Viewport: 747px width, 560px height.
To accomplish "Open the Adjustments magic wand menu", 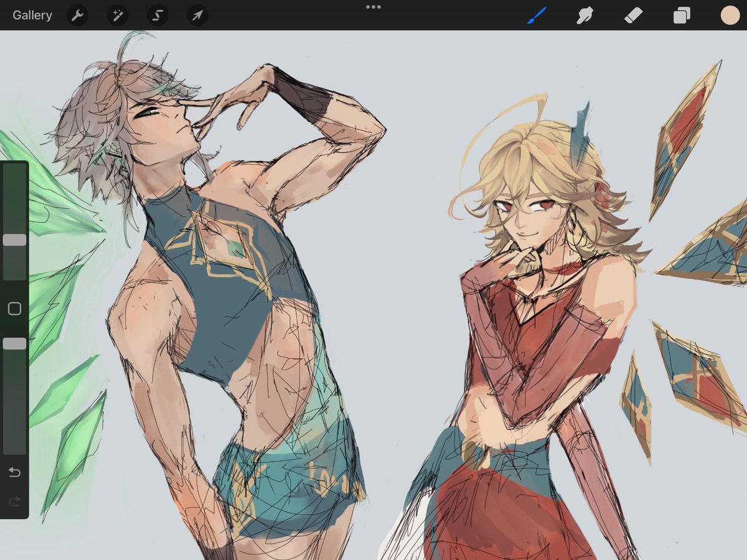I will pos(117,16).
